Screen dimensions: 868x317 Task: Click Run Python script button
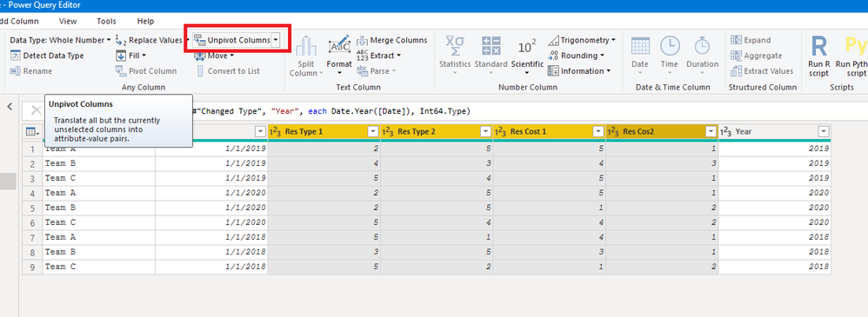852,56
